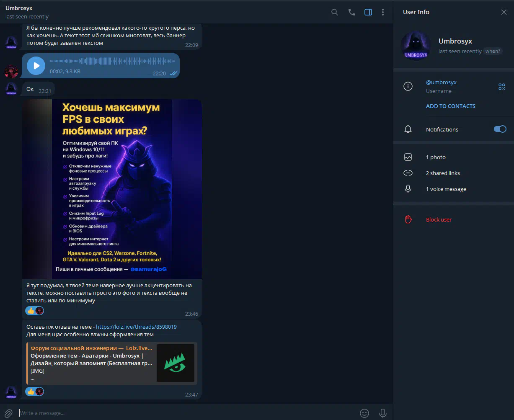Click the info circle icon beside username
Viewport: 514px width, 420px height.
[x=408, y=86]
